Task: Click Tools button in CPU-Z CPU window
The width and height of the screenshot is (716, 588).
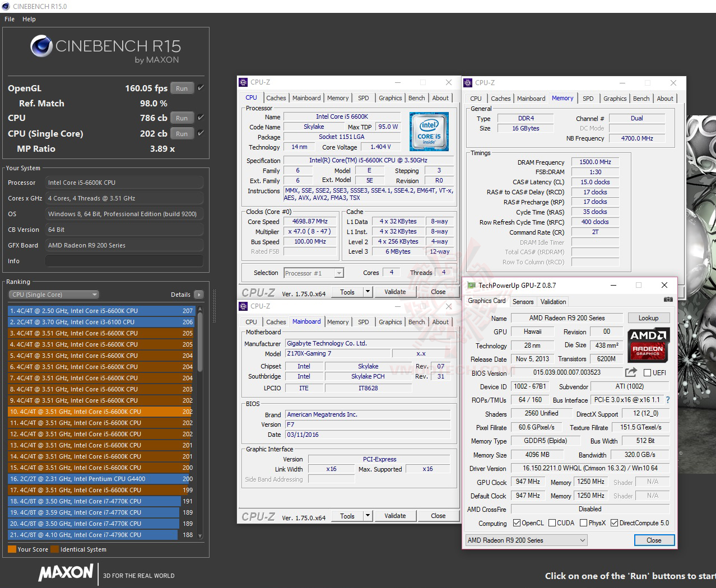Action: 347,292
